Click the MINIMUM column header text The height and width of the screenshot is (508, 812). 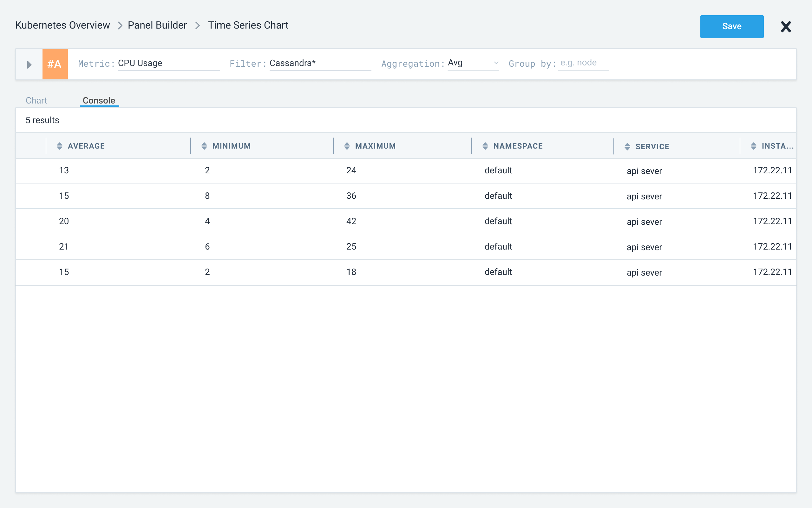(232, 146)
